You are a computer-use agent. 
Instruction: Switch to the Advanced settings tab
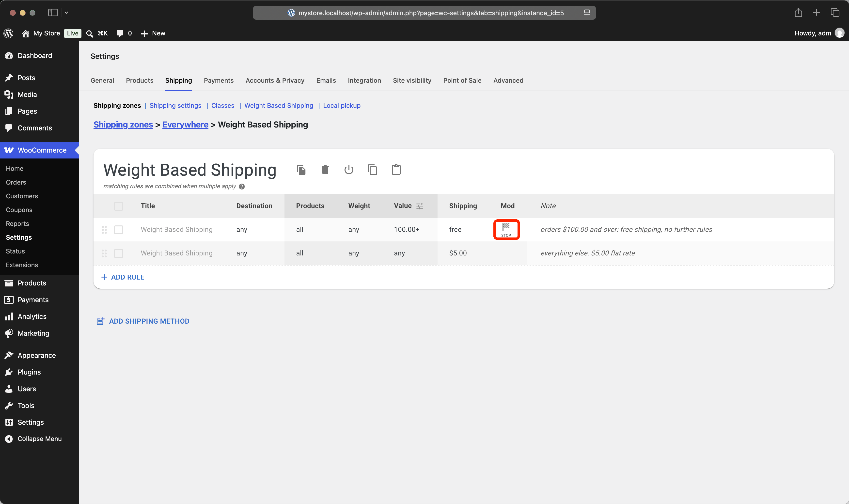pos(508,80)
